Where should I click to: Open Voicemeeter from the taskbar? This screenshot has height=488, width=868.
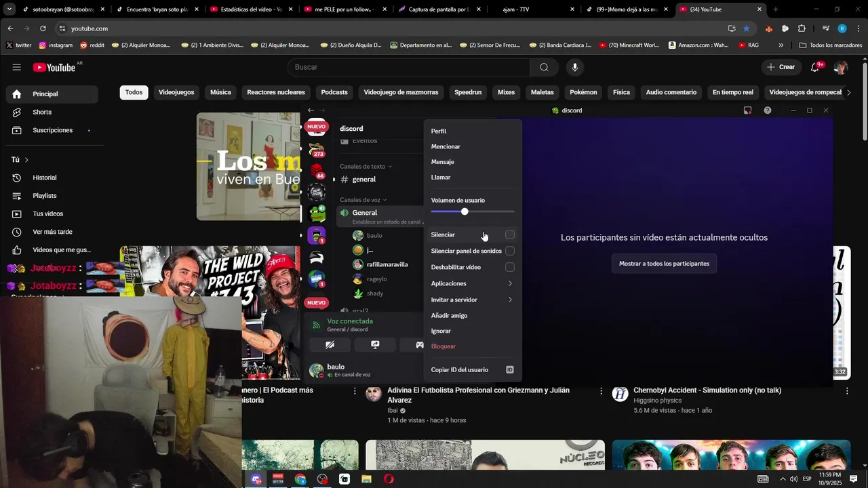coord(278,479)
